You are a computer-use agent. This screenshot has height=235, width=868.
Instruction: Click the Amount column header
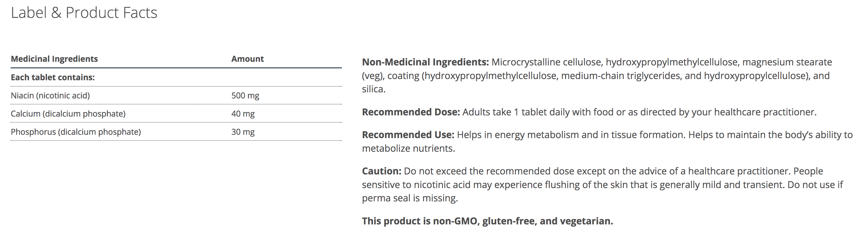(247, 59)
